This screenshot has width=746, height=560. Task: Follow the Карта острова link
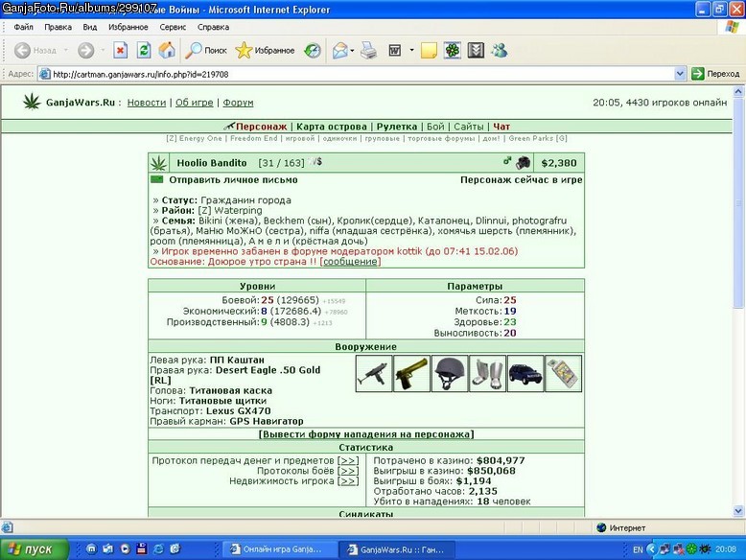click(332, 127)
